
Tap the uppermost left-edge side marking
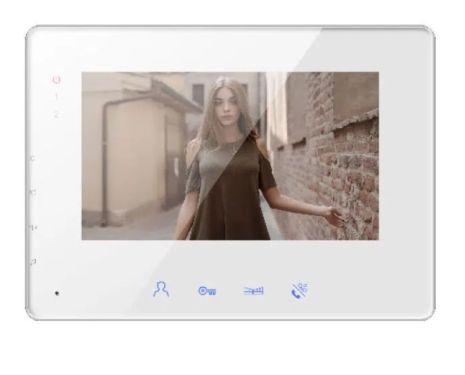33,158
